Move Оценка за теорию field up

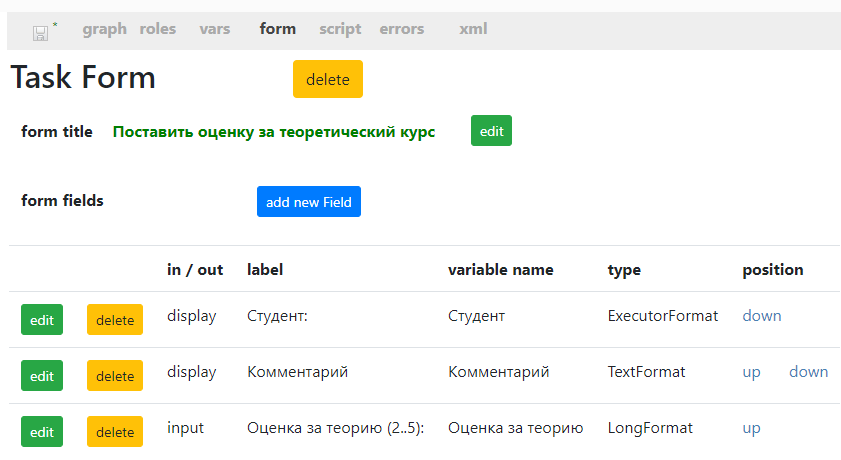click(x=751, y=428)
